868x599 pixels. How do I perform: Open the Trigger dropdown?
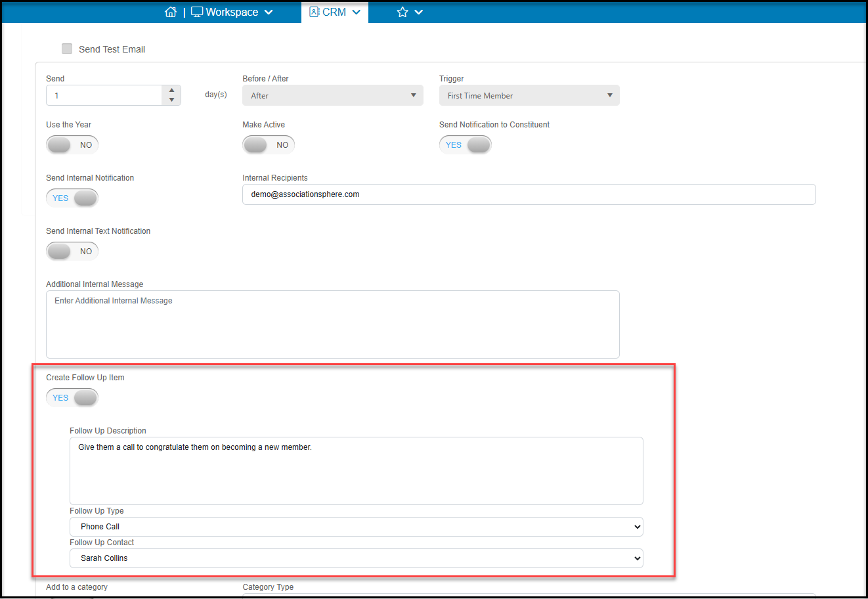529,95
